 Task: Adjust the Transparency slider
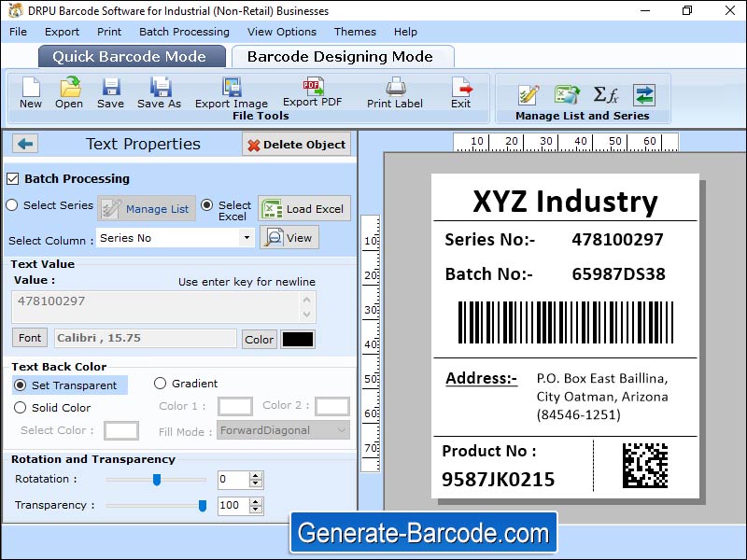[x=201, y=506]
